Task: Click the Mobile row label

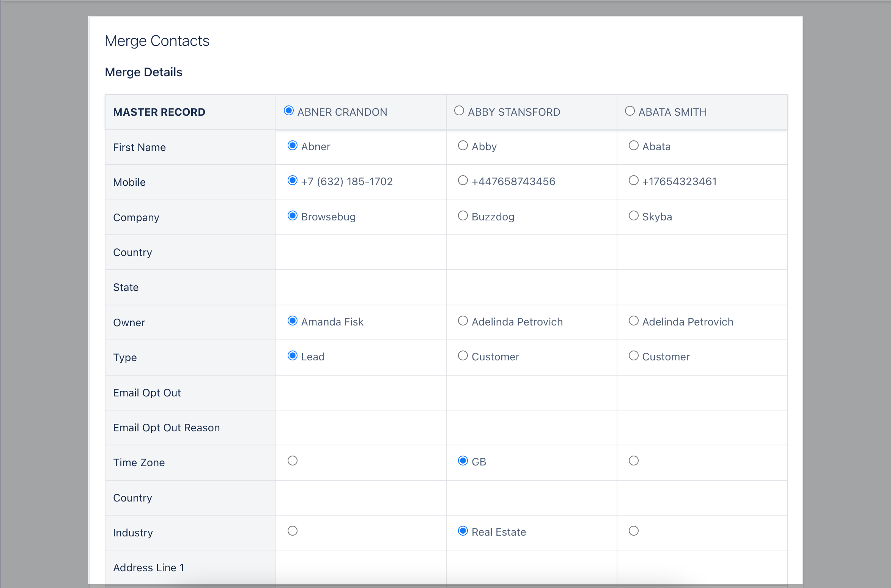Action: pyautogui.click(x=129, y=182)
